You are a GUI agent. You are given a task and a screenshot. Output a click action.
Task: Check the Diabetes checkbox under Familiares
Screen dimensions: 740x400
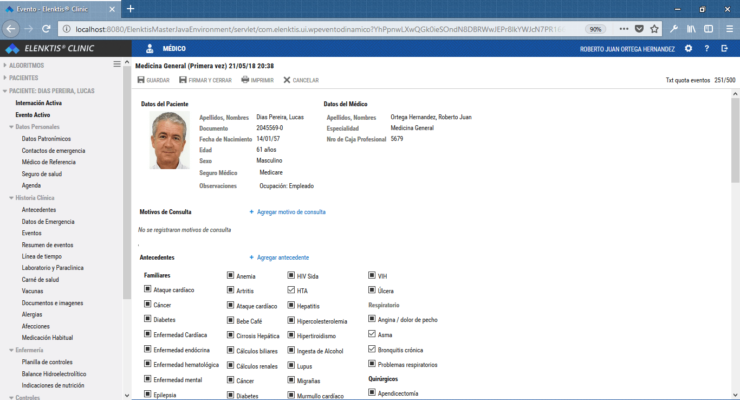[x=148, y=319]
